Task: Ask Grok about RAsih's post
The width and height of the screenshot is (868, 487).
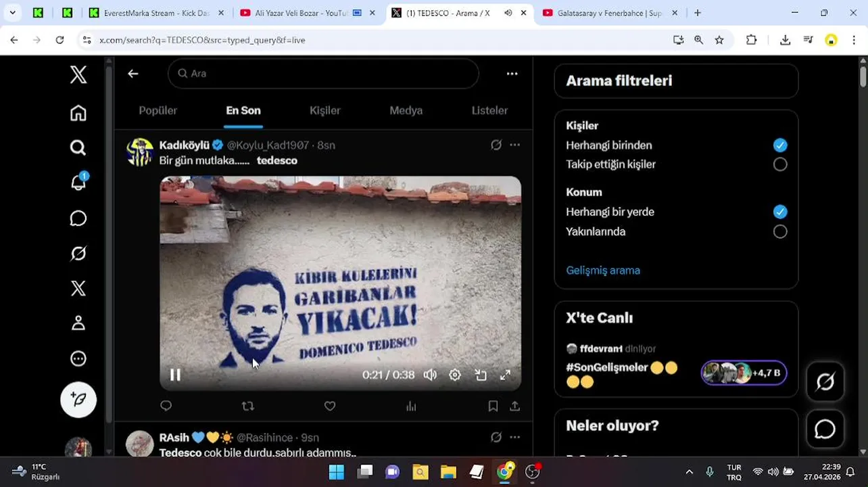Action: [496, 438]
